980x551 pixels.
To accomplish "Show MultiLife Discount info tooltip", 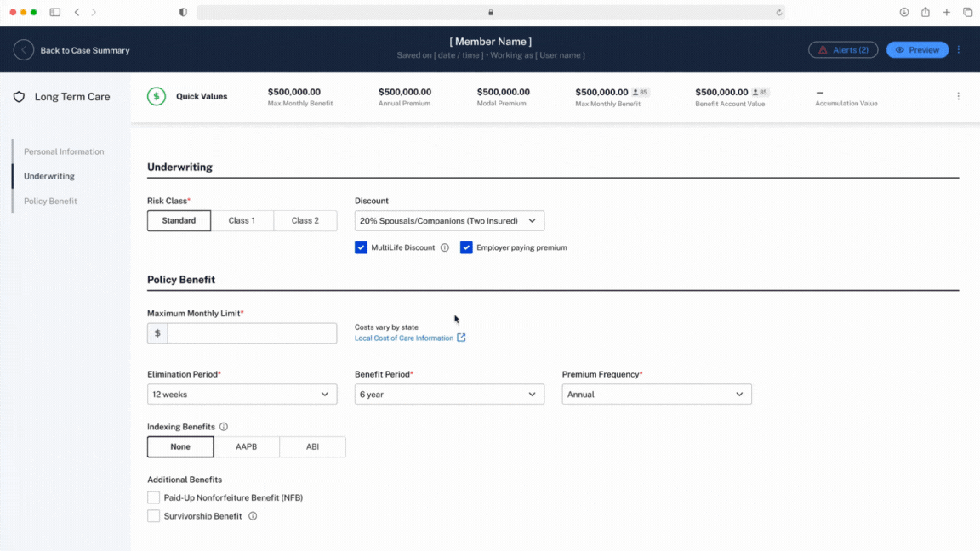I will tap(444, 247).
